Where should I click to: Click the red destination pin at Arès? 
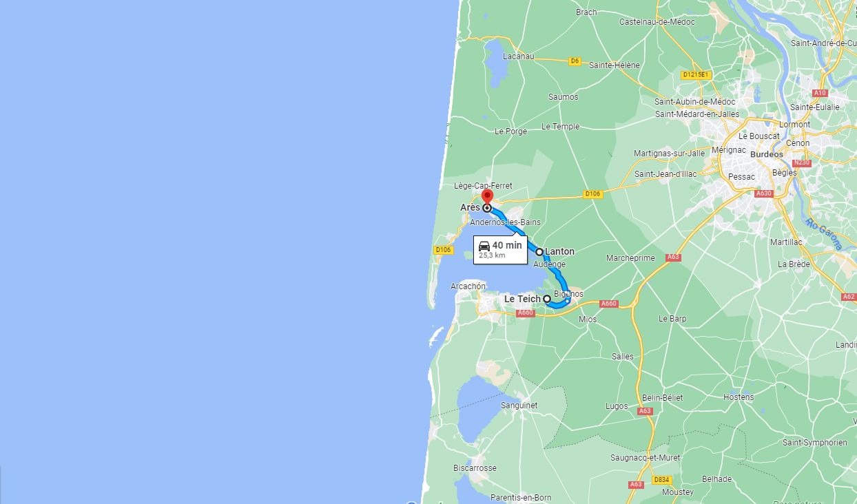pos(486,197)
